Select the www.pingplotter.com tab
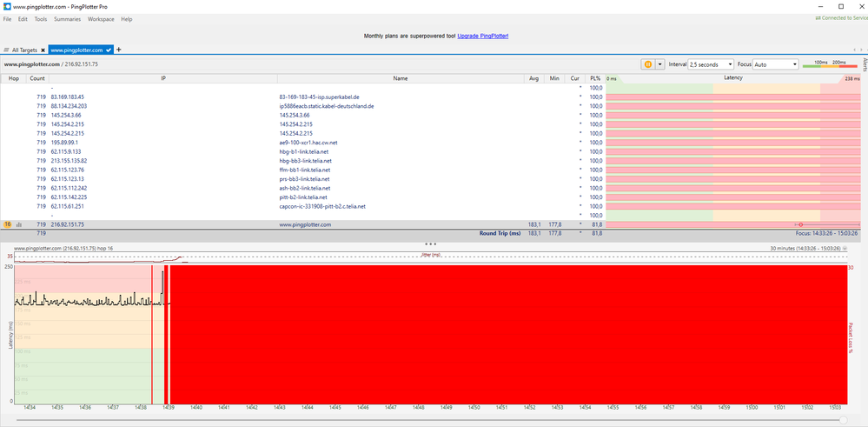The width and height of the screenshot is (868, 427). pyautogui.click(x=81, y=50)
